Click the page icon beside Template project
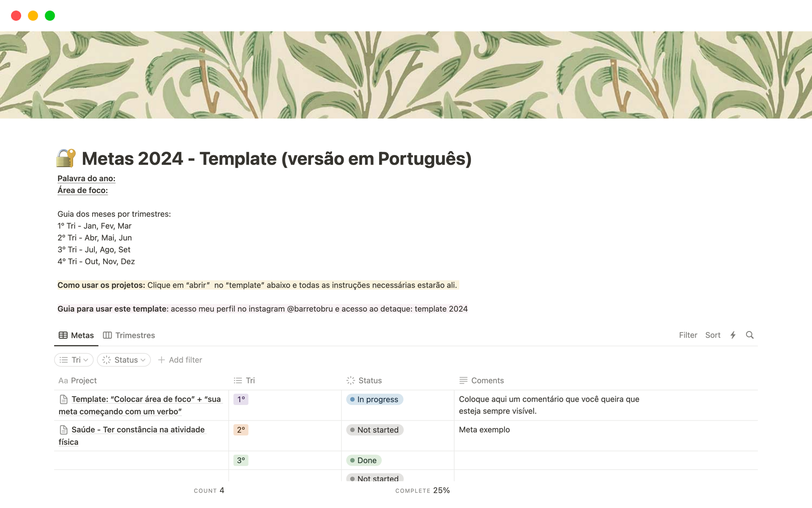Image resolution: width=812 pixels, height=508 pixels. [63, 399]
